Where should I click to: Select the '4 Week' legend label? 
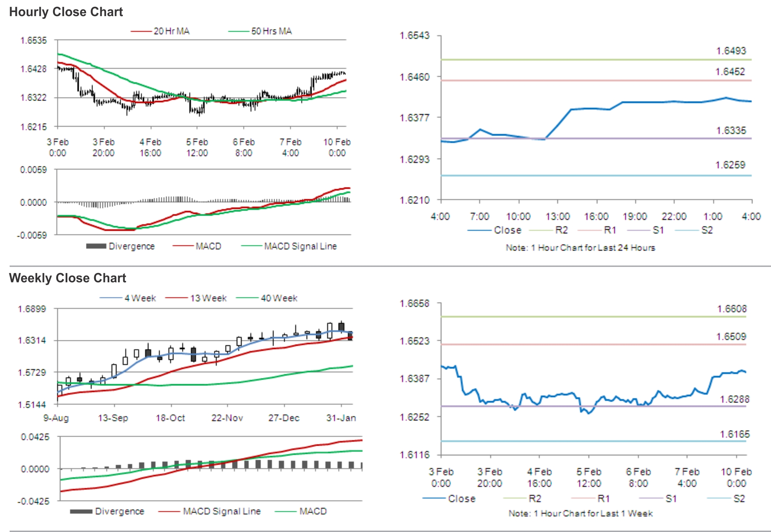140,298
